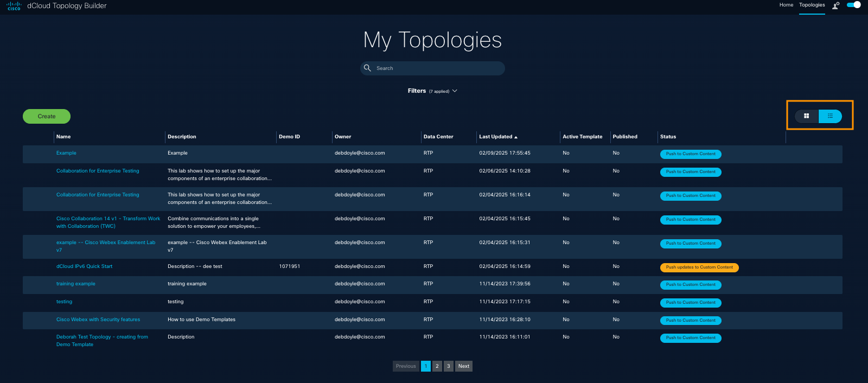Click the Previous pagination button
The width and height of the screenshot is (868, 383).
coord(406,366)
